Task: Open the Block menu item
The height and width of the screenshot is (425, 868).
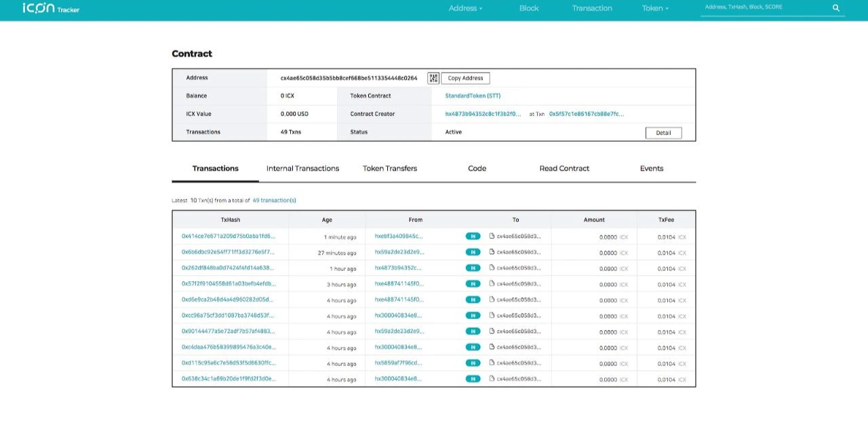Action: (x=529, y=8)
